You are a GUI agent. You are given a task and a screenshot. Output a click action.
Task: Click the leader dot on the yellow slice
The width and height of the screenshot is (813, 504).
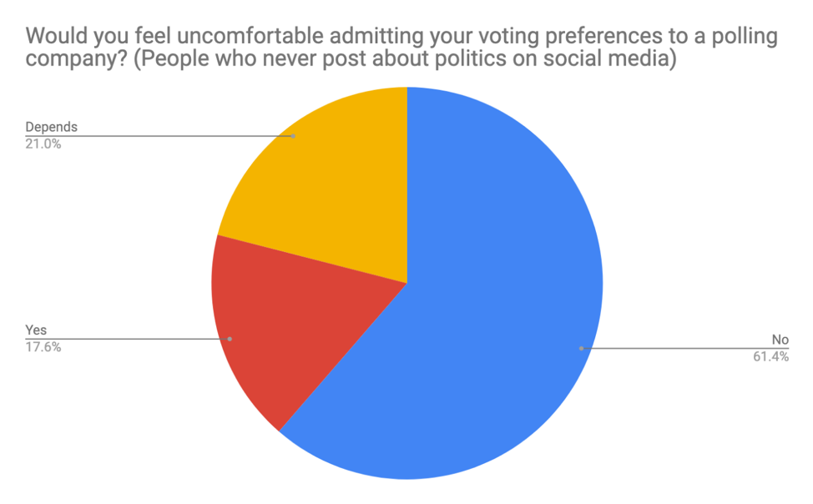[294, 135]
